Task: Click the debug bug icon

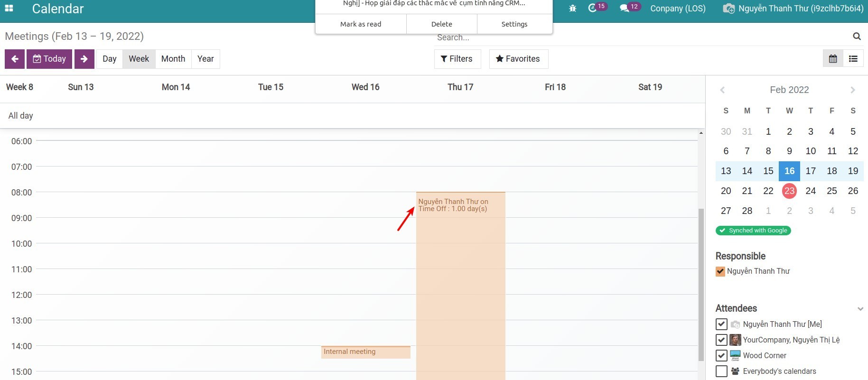Action: pos(572,9)
